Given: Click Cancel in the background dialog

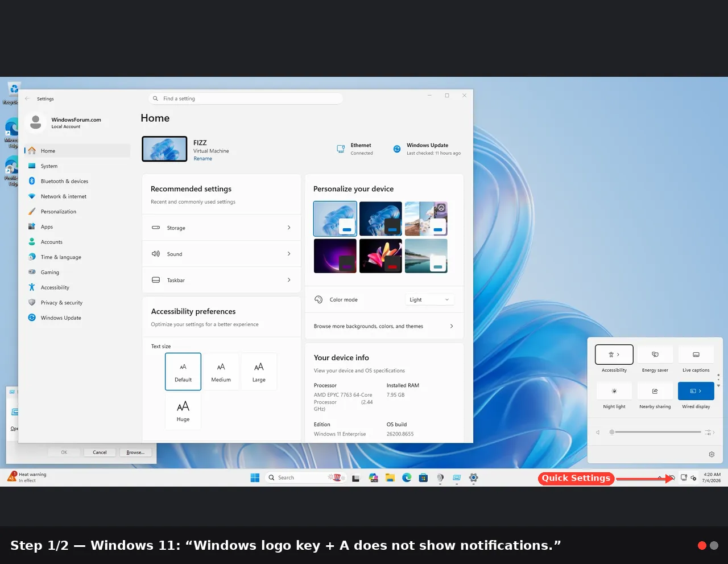Looking at the screenshot, I should 100,452.
